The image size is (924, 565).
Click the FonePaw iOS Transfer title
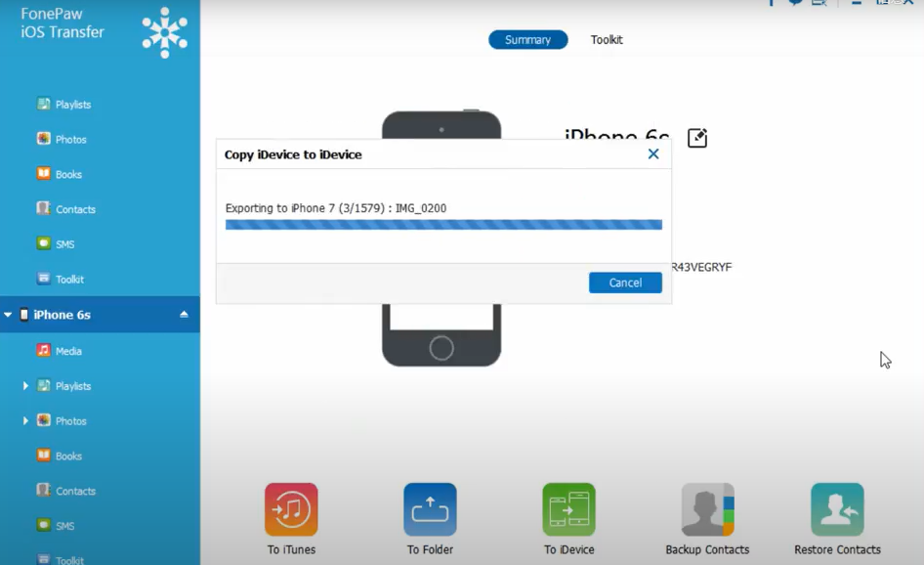click(63, 23)
